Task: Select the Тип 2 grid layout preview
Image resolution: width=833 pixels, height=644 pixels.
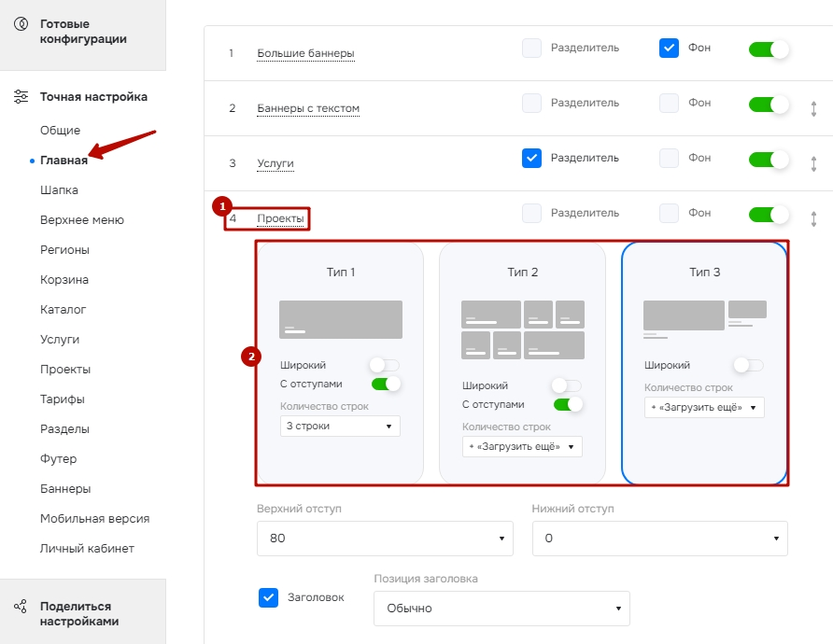Action: (x=523, y=329)
